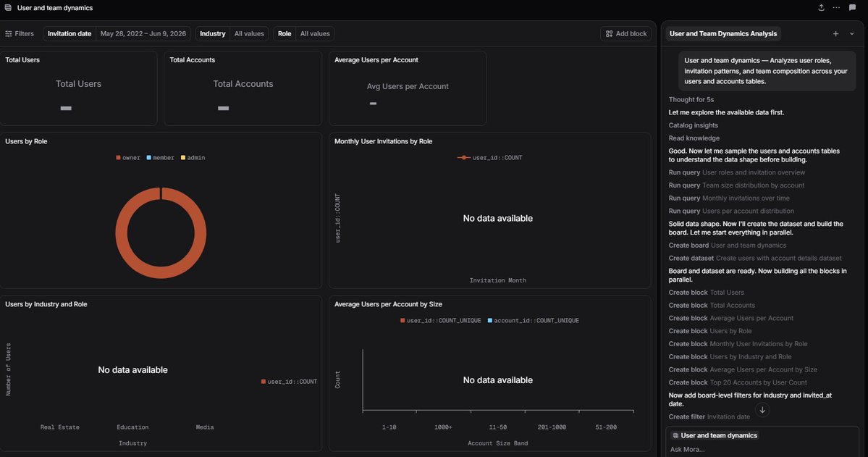Open Create block Top 20 Accounts by User Count

coord(738,382)
